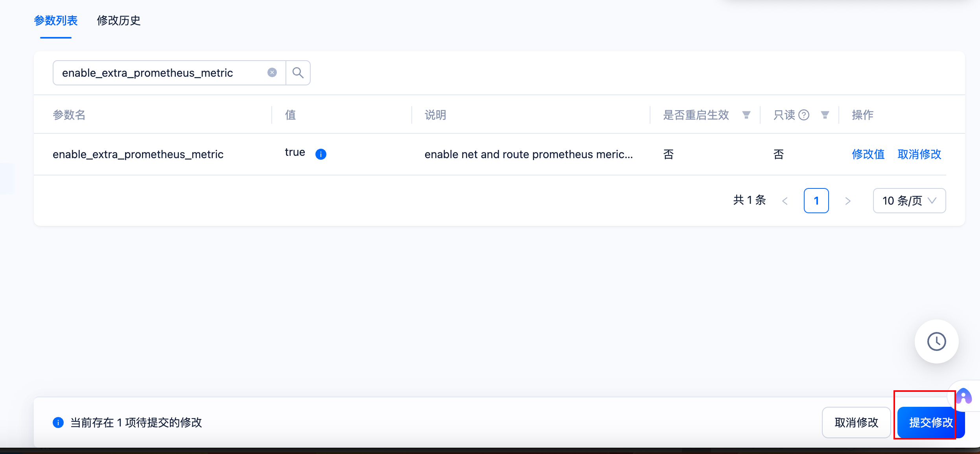Switch to the 修改历史 tab
The height and width of the screenshot is (454, 980).
pyautogui.click(x=119, y=20)
